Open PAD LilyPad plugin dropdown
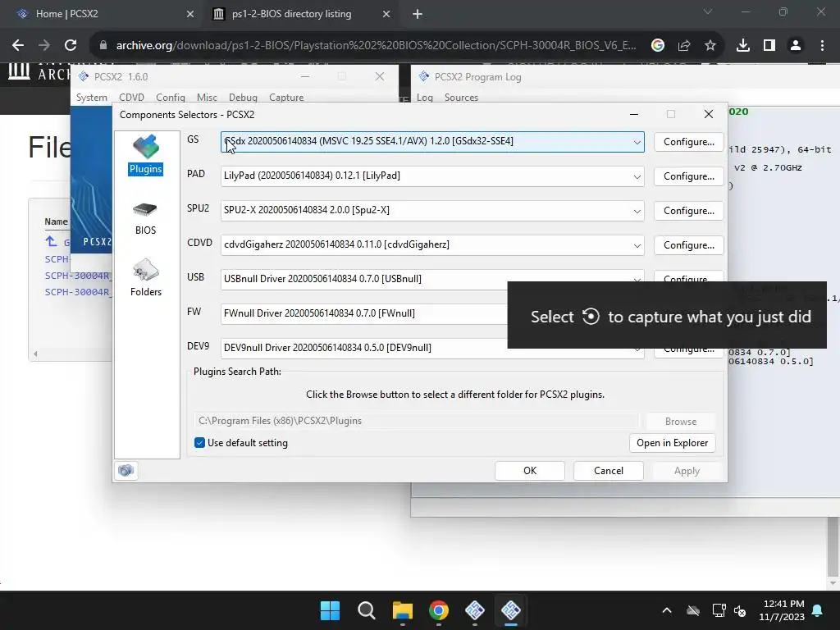This screenshot has width=840, height=630. click(x=637, y=176)
